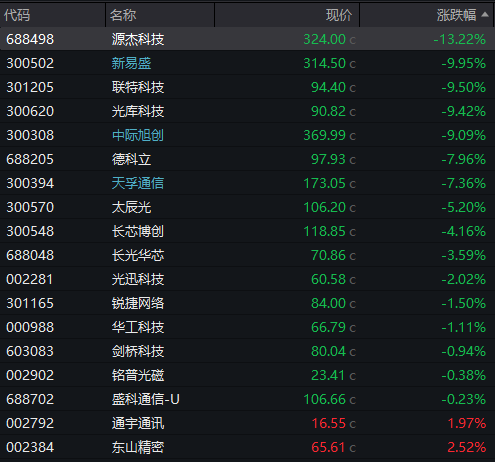The height and width of the screenshot is (462, 495).
Task: Click stock code 301165
Action: click(30, 303)
